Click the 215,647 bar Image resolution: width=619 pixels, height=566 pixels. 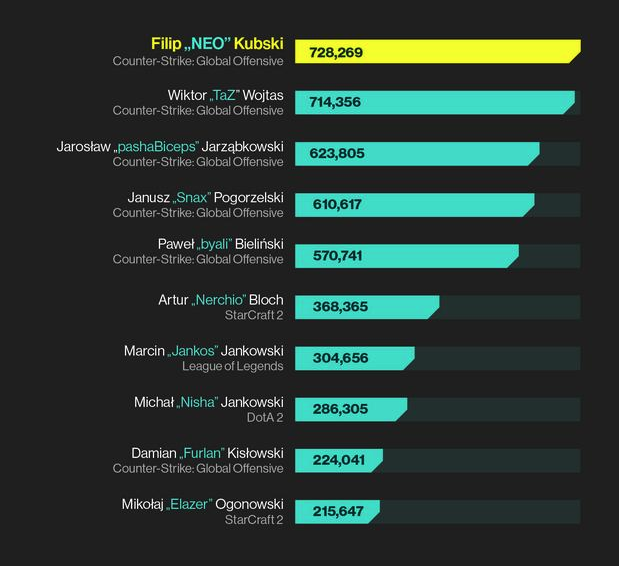[x=338, y=512]
